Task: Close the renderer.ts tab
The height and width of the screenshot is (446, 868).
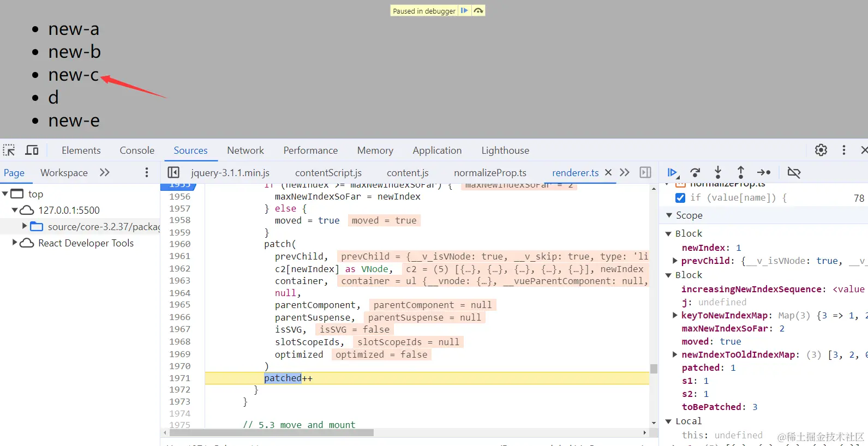Action: coord(608,172)
